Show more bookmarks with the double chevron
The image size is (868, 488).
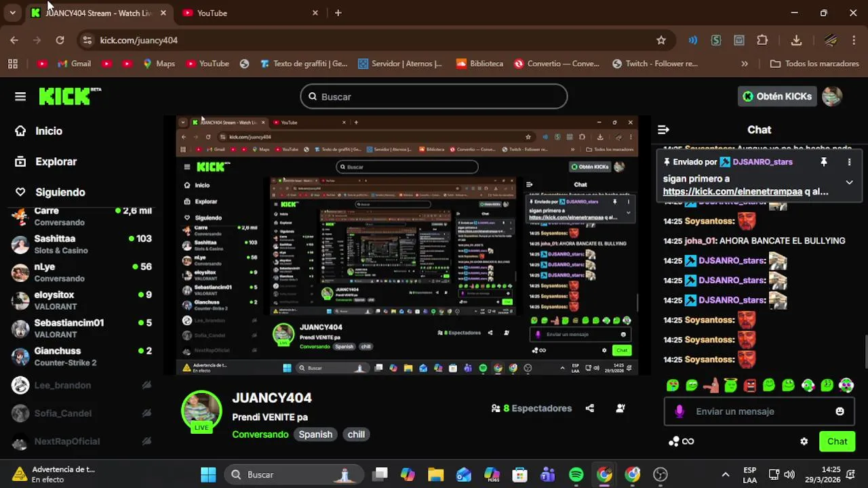tap(745, 64)
